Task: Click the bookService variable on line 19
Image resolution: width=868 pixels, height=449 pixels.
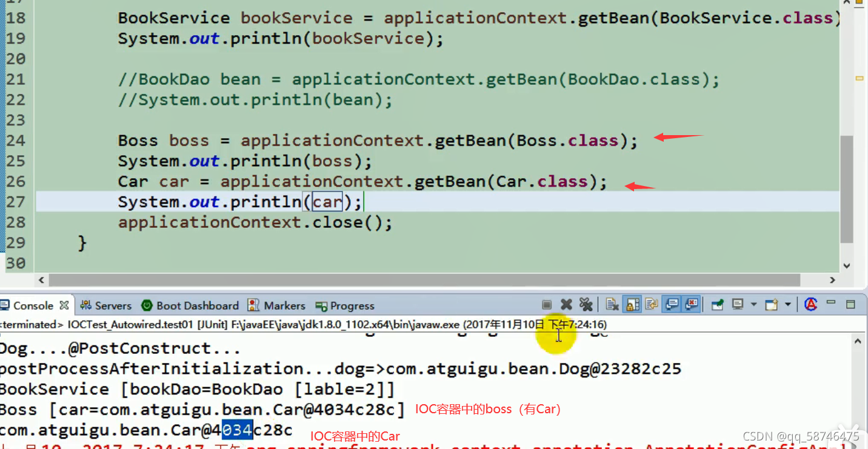Action: 369,39
